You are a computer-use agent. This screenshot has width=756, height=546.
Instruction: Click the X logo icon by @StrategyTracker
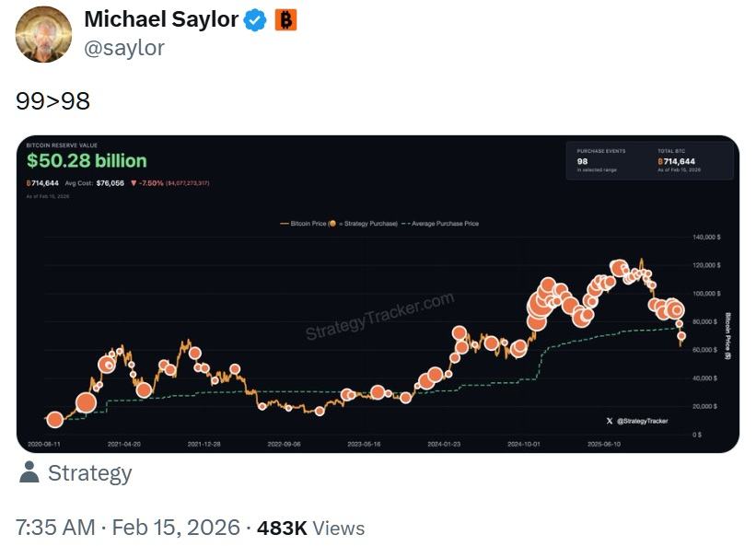[610, 421]
